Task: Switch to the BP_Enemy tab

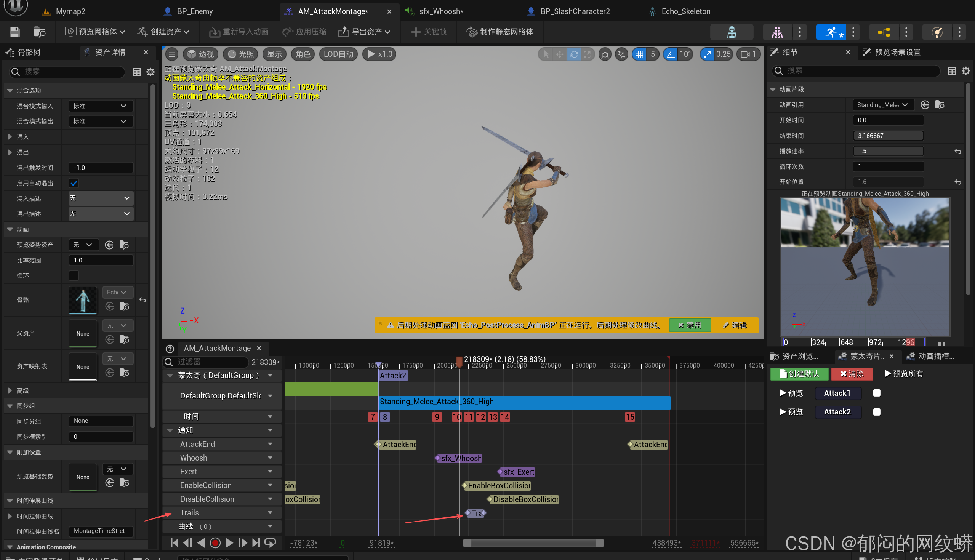Action: tap(194, 11)
